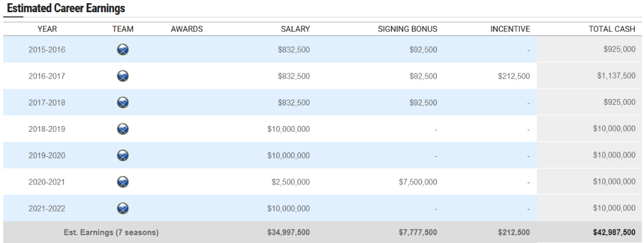Click the Sabres logo in the 2019-2020 row
Viewport: 644px width, 243px height.
[x=123, y=156]
